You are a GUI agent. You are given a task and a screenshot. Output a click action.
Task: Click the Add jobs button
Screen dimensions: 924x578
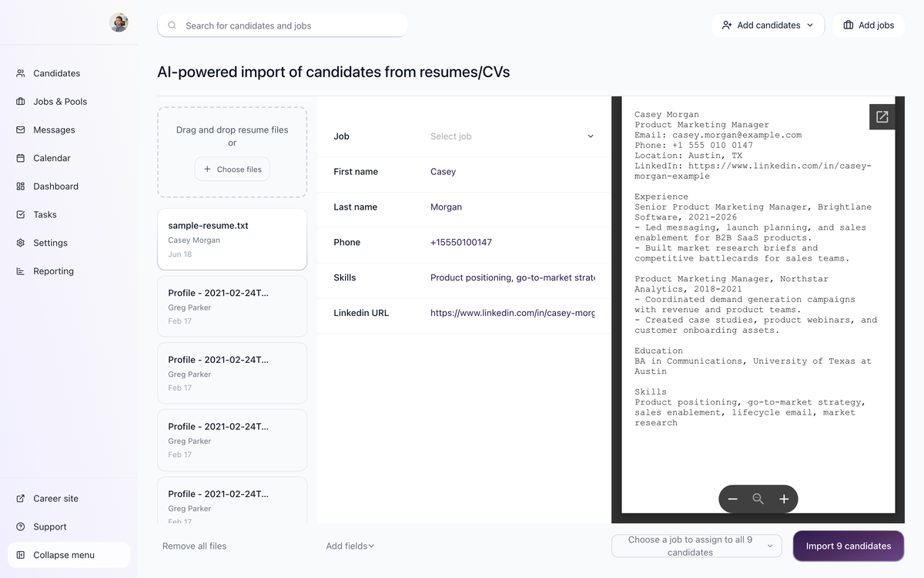coord(869,25)
